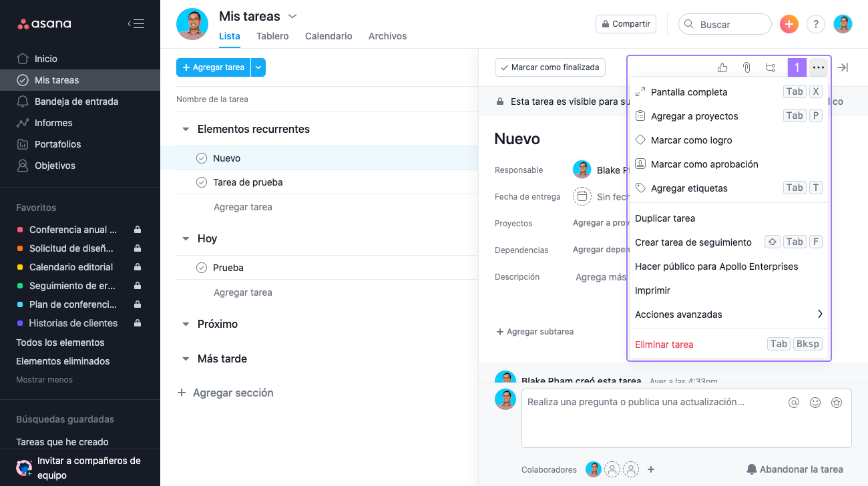Attach a file with the paperclip icon
The height and width of the screenshot is (486, 868).
[x=746, y=67]
